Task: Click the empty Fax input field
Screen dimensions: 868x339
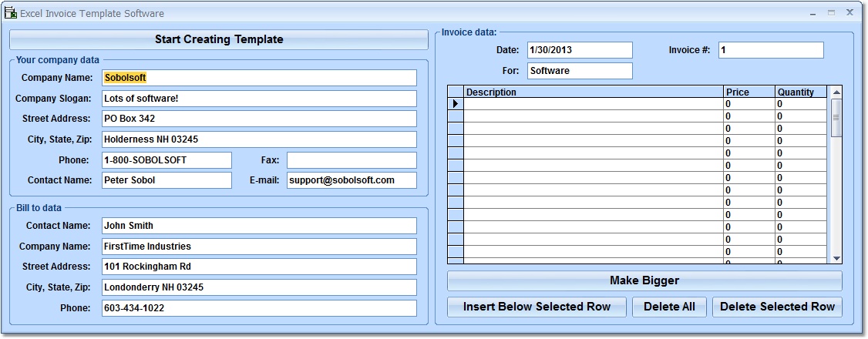Action: [x=352, y=160]
